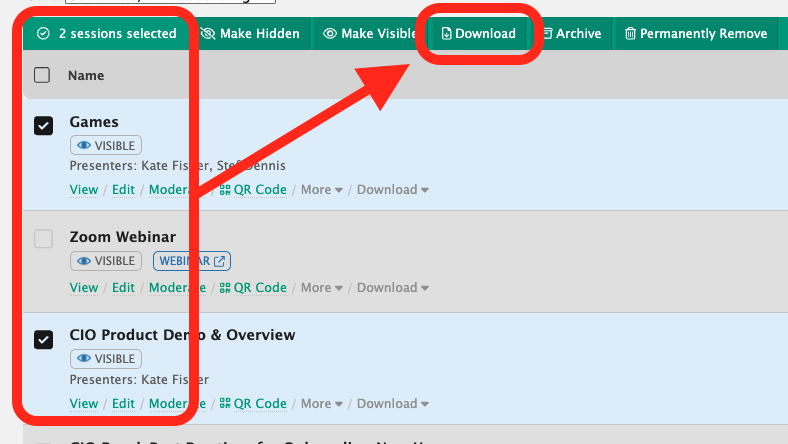Click the trash icon beside Permanently Remove

(630, 34)
